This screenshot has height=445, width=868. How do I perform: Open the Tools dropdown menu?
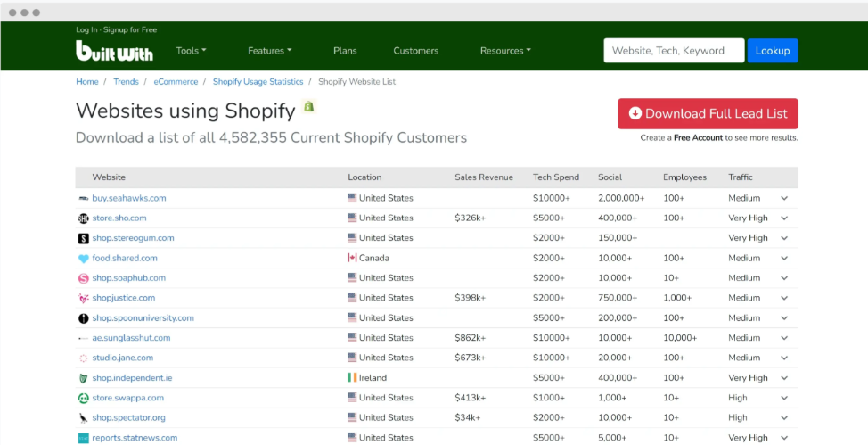pyautogui.click(x=191, y=51)
